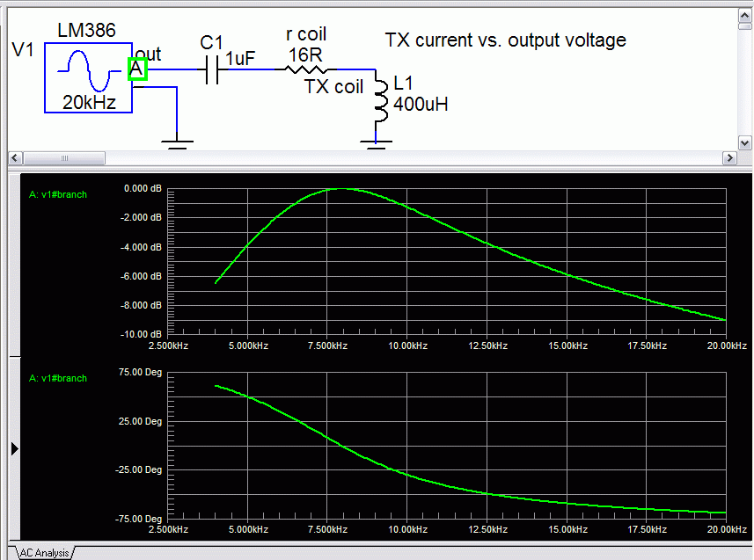Click schematic scroll up arrow
Screen dimensions: 754x560
pos(745,16)
